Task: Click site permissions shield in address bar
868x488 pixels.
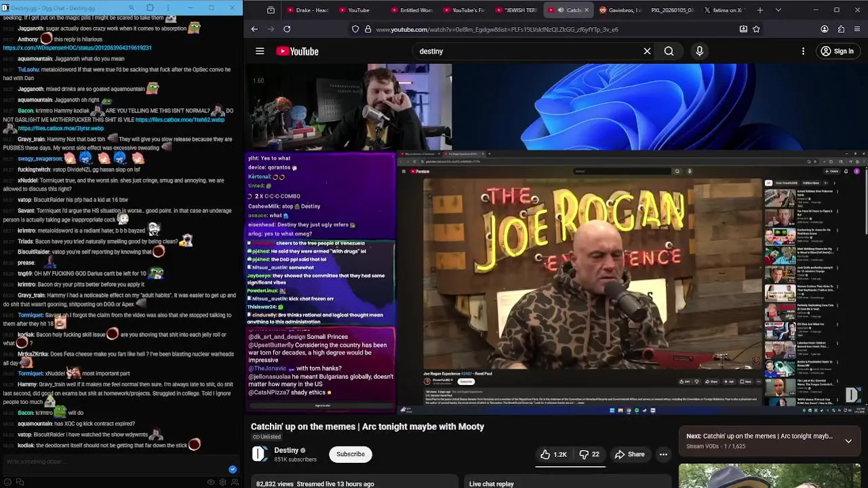Action: pos(355,29)
